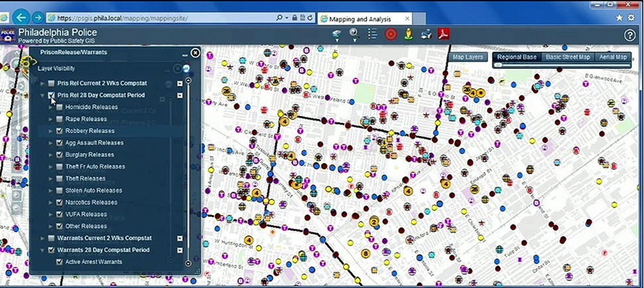644x288 pixels.
Task: Open dropdown beside Warrants Current 2 Wks Compstat
Action: click(180, 238)
